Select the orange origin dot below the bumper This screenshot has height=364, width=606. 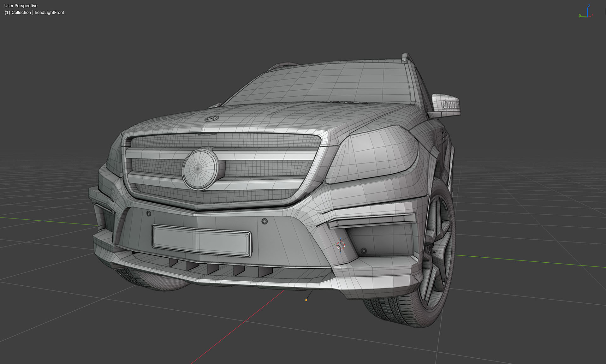(x=306, y=300)
